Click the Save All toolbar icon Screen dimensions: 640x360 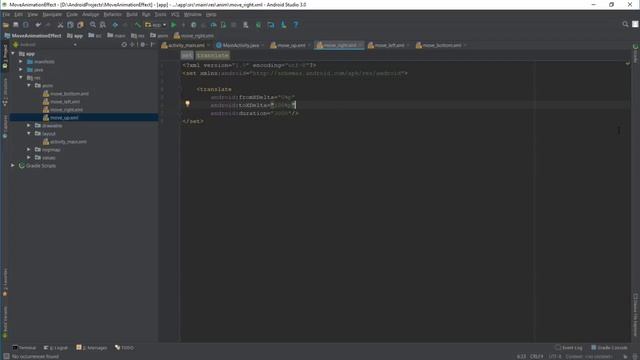[x=16, y=25]
